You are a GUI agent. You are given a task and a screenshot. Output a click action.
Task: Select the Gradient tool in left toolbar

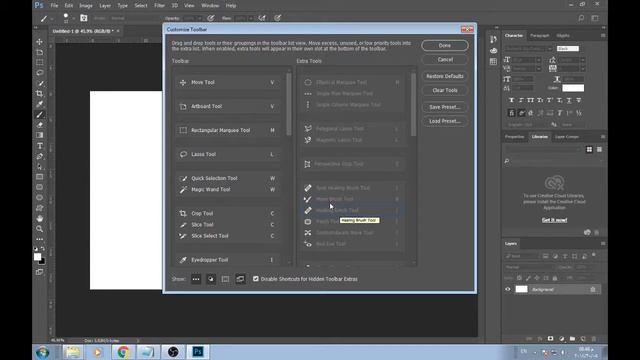point(40,135)
